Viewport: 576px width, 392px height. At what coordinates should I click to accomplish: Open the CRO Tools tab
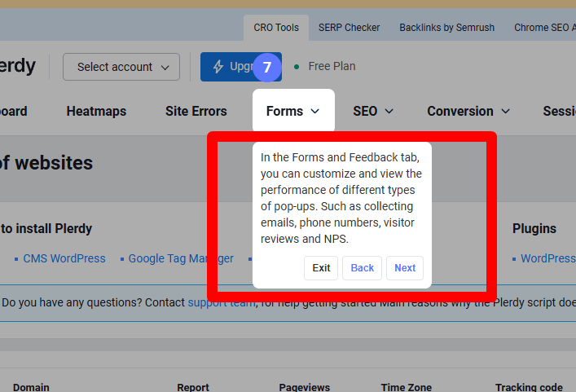[x=276, y=28]
